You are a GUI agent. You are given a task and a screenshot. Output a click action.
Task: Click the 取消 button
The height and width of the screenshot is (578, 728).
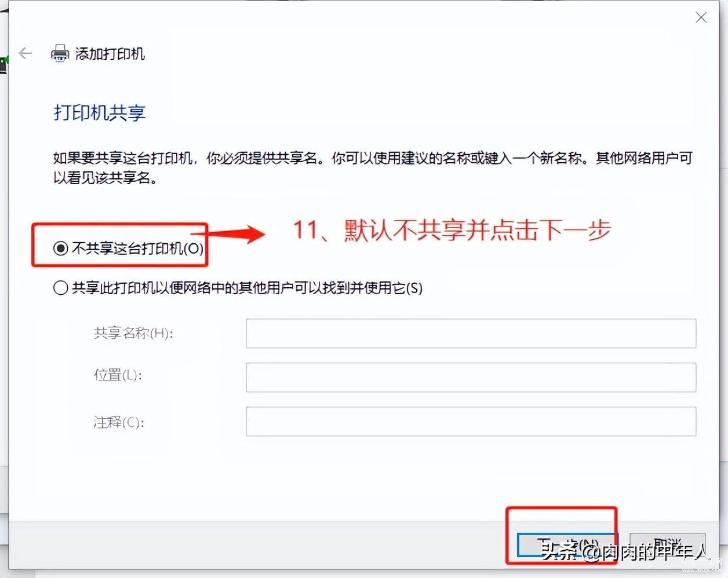[667, 546]
